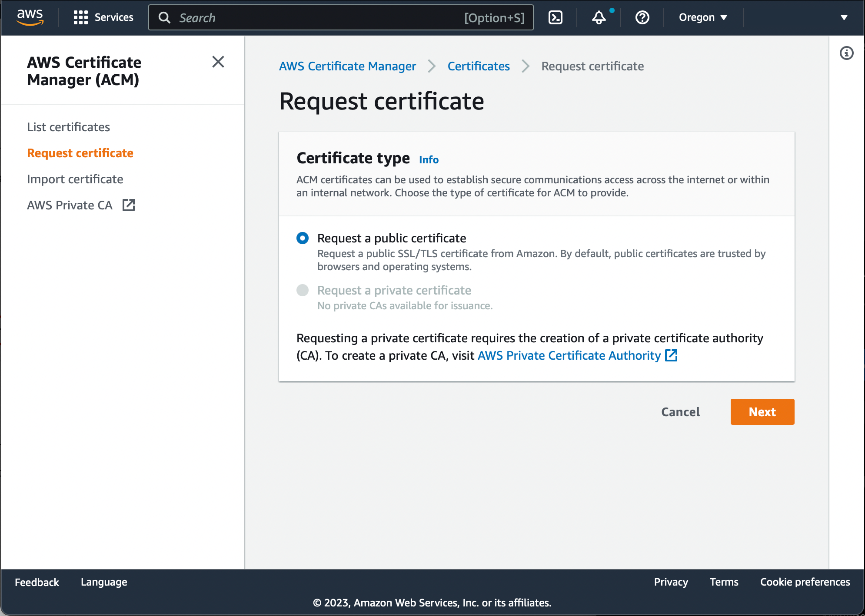Go to AWS Certificate Manager breadcrumb

pos(347,66)
